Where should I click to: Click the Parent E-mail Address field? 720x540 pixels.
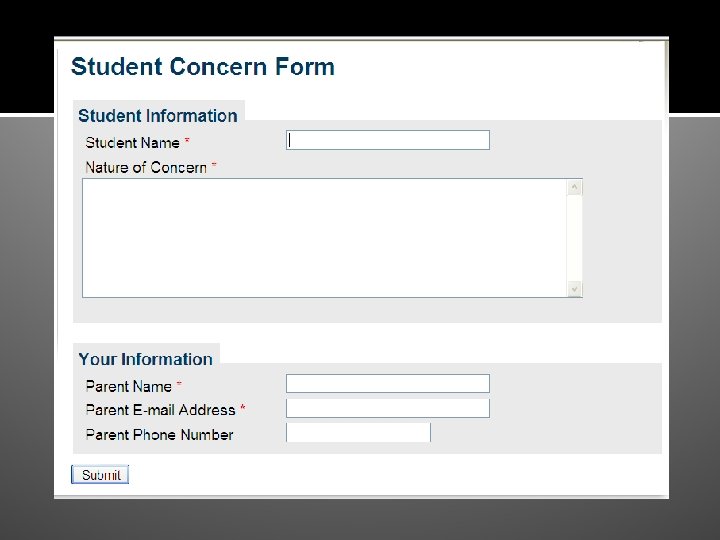(x=388, y=408)
